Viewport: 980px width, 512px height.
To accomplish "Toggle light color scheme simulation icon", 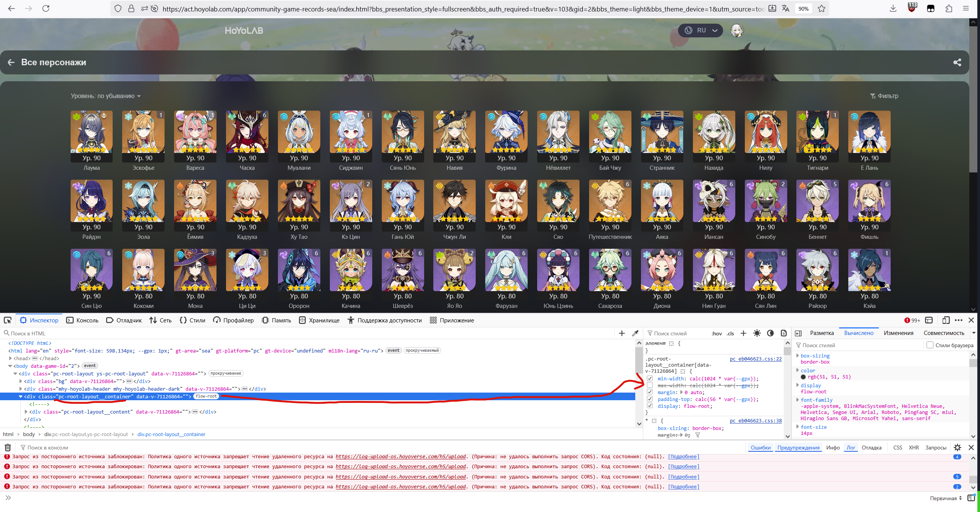I will pyautogui.click(x=757, y=333).
